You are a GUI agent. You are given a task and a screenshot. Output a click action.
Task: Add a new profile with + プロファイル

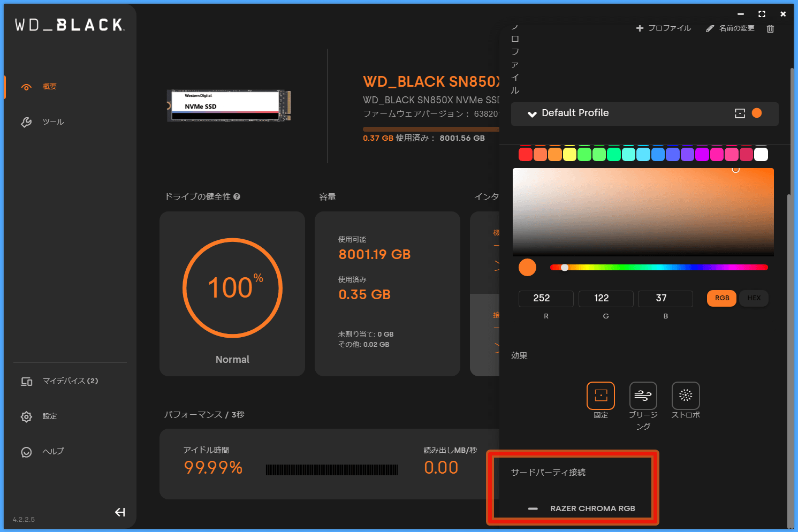coord(663,28)
